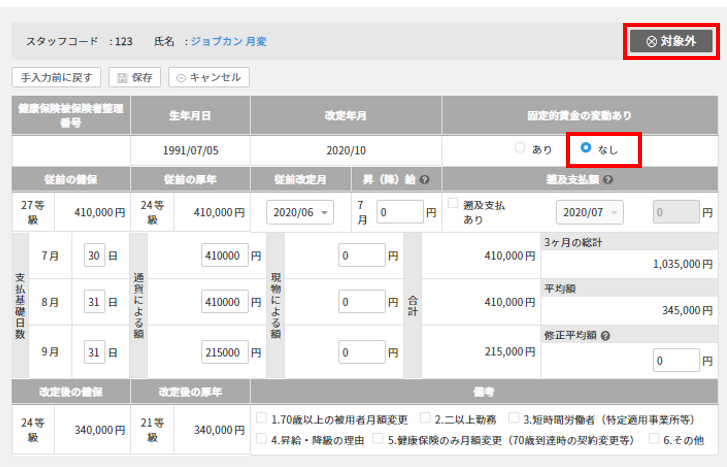Image resolution: width=727 pixels, height=467 pixels.
Task: Focus the 修正平均額 amount input field
Action: 674,360
